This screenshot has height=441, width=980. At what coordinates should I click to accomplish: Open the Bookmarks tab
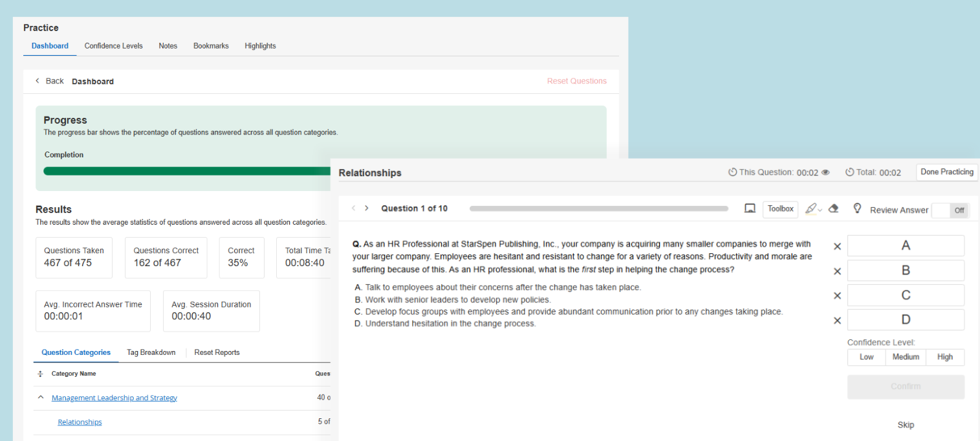pyautogui.click(x=211, y=46)
